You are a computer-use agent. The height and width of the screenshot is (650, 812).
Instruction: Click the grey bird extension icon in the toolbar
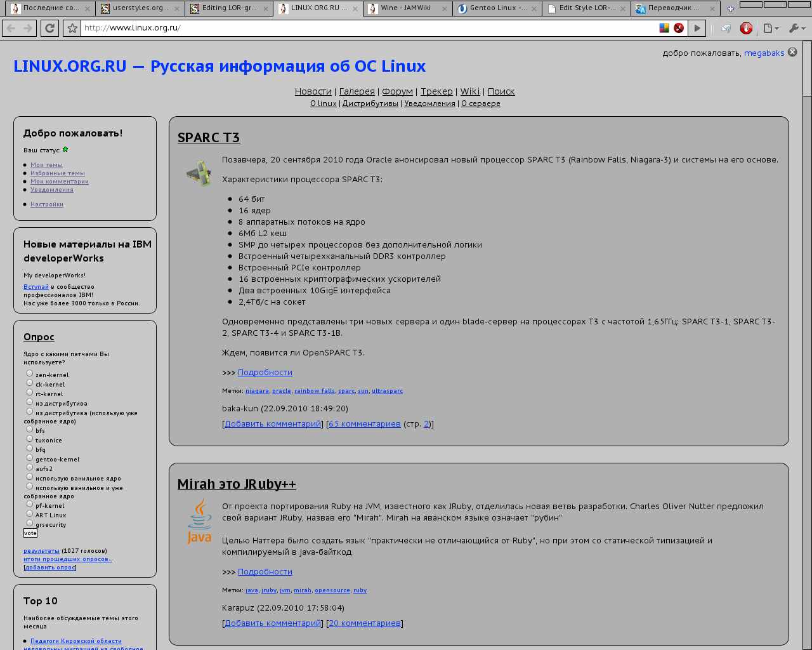(726, 28)
